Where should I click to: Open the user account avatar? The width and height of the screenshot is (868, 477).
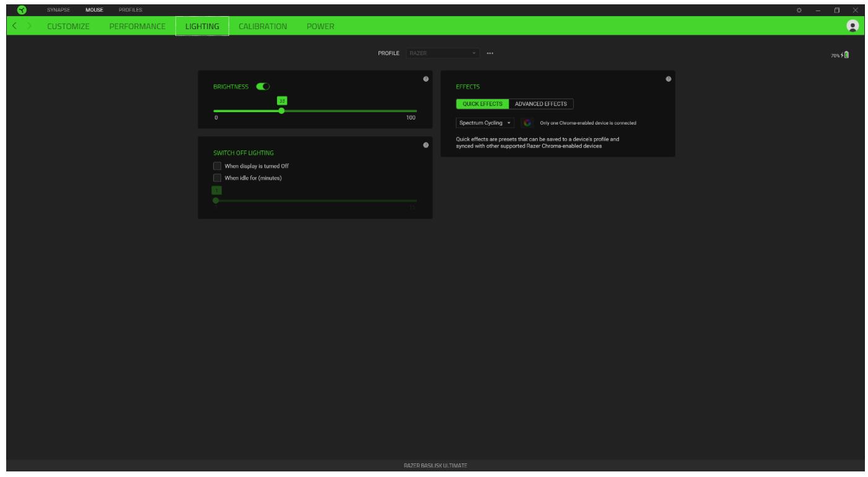click(x=853, y=26)
